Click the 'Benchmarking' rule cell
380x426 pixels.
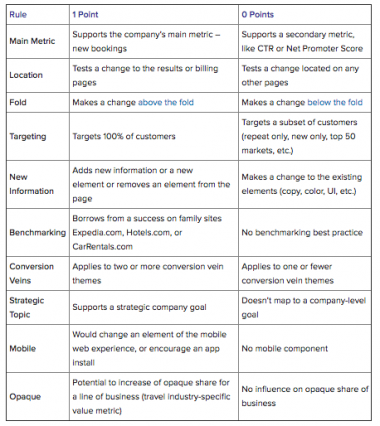pos(37,232)
